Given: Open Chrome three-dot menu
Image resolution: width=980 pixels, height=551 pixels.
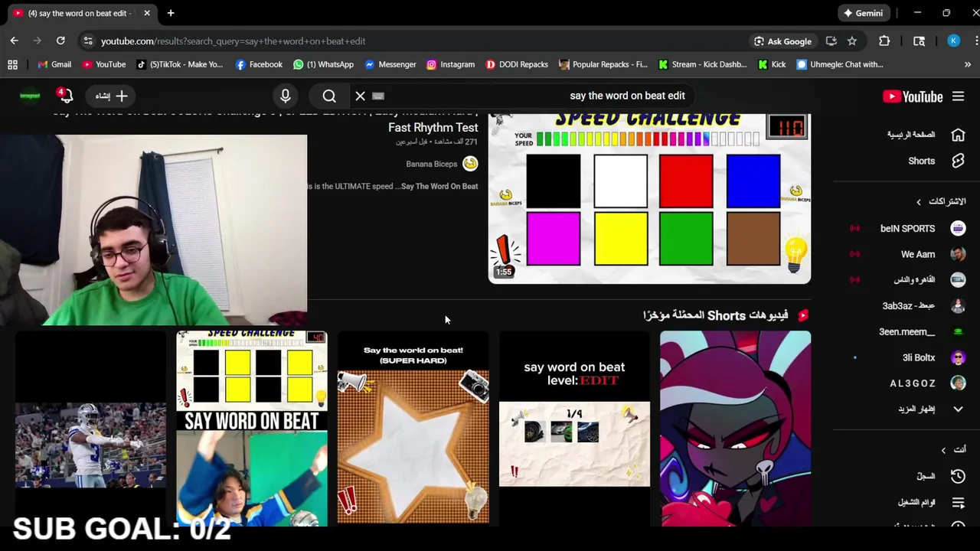Looking at the screenshot, I should [976, 41].
